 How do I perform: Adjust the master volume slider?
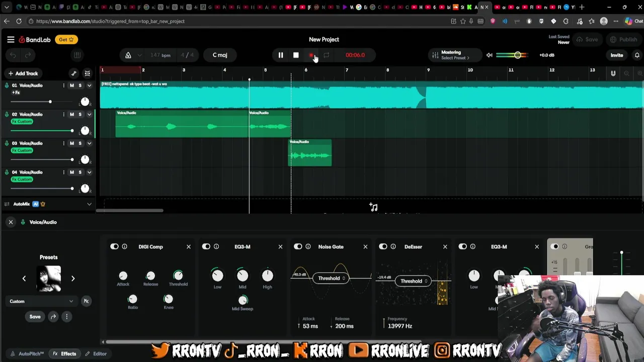pyautogui.click(x=512, y=55)
